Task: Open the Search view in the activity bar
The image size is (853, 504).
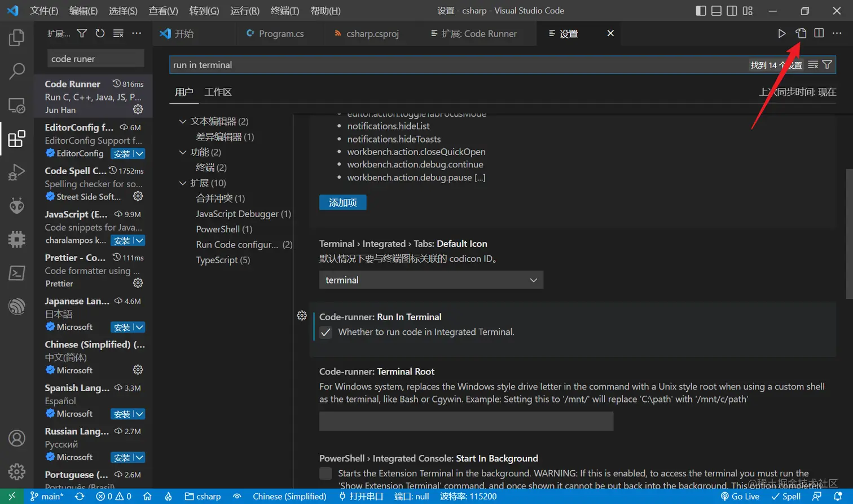Action: click(17, 71)
